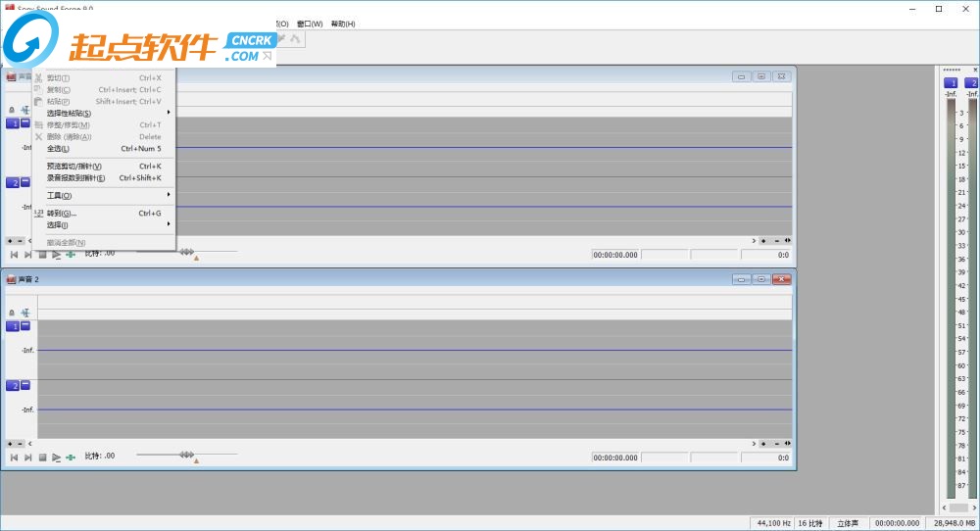Zoom out level in first window lower left

click(20, 240)
